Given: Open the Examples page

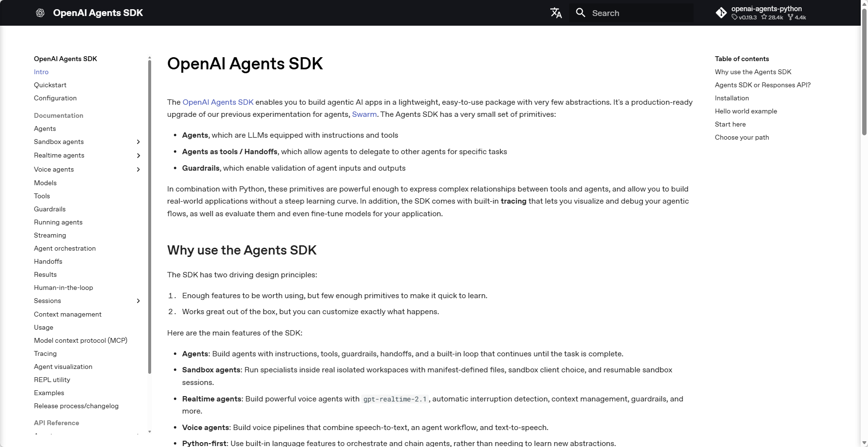Looking at the screenshot, I should click(49, 393).
